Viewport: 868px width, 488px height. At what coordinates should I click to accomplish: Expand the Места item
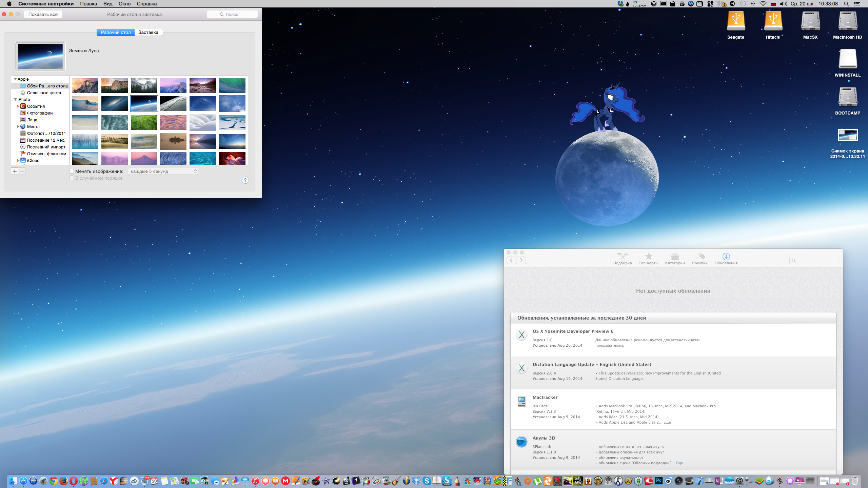(18, 126)
